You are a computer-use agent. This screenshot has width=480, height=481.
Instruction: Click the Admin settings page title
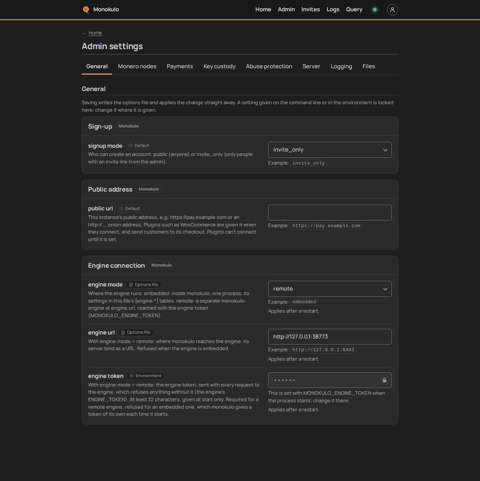click(x=112, y=46)
